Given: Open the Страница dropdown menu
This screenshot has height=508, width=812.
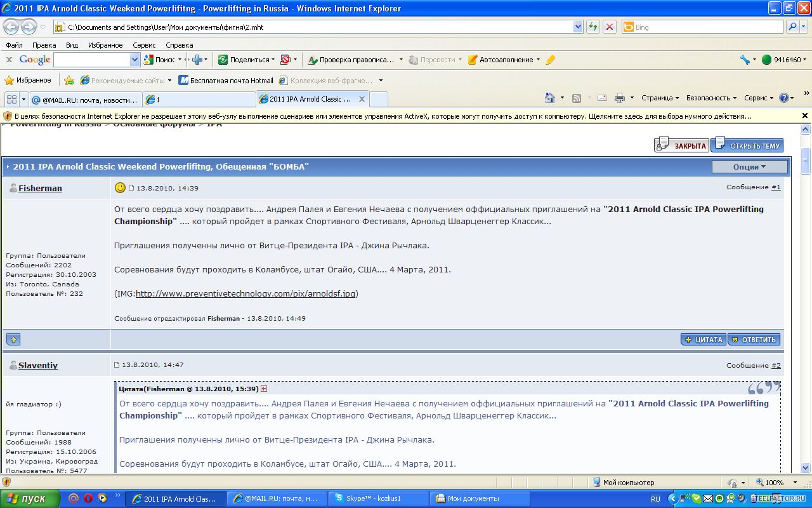Looking at the screenshot, I should click(x=660, y=98).
